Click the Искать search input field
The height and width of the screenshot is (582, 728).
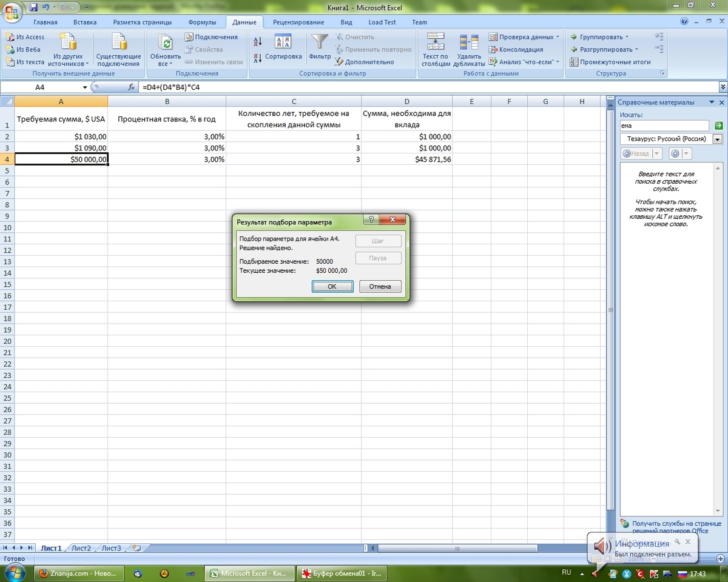coord(664,125)
